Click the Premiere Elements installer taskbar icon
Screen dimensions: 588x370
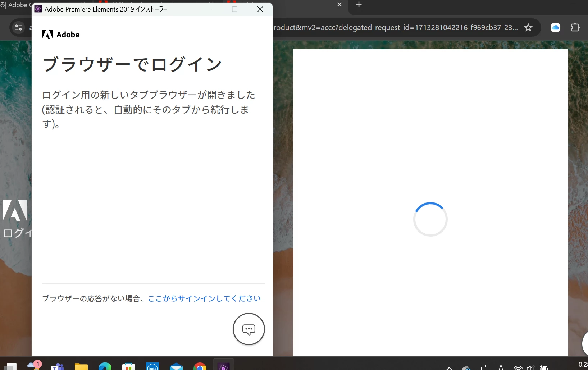pos(224,365)
